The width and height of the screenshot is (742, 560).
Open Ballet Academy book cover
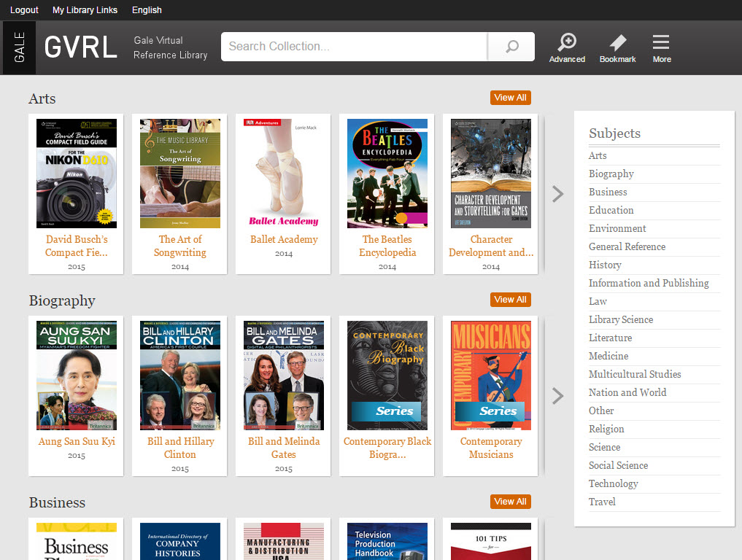click(x=284, y=174)
